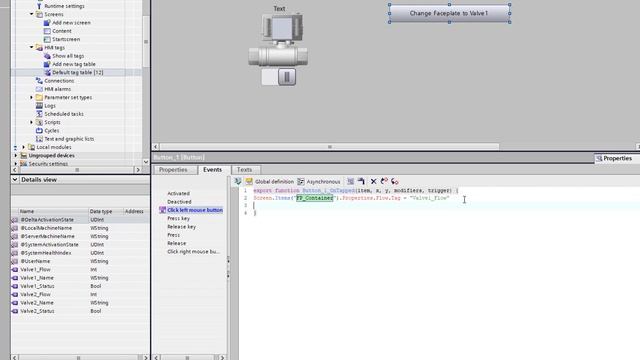Select the Default tag table icon
Viewport: 640px width, 360px height.
[47, 72]
